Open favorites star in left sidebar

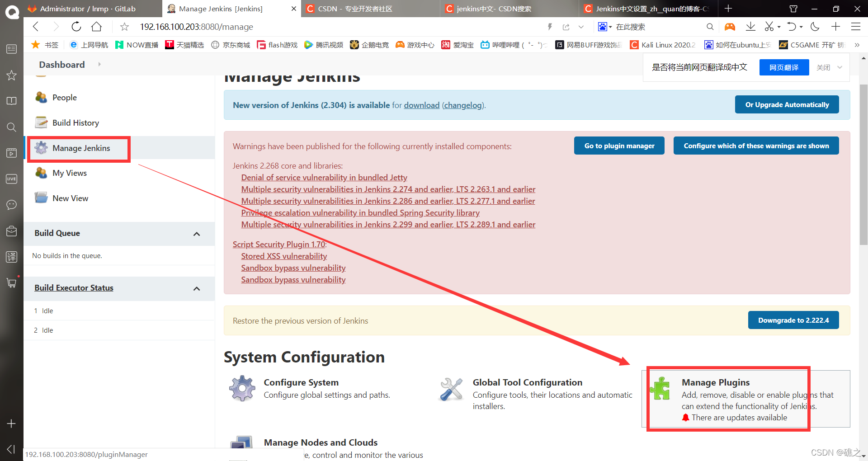pos(12,75)
